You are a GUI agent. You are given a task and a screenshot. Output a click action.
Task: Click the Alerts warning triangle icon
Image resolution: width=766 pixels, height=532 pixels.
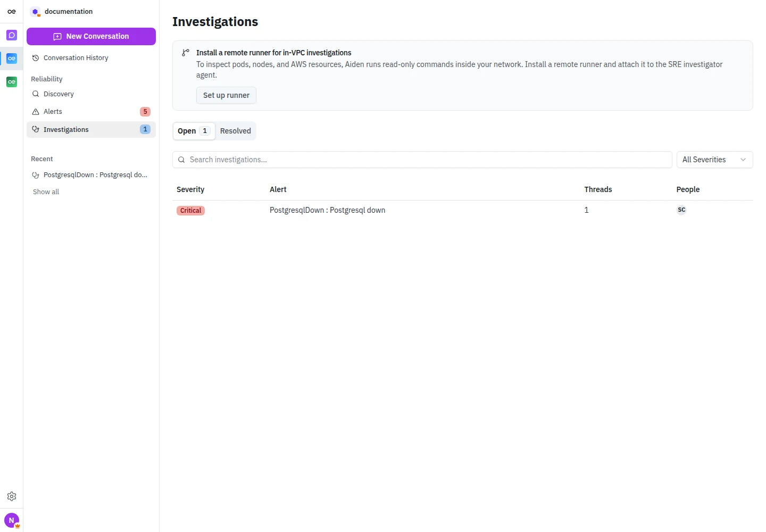[x=36, y=112]
